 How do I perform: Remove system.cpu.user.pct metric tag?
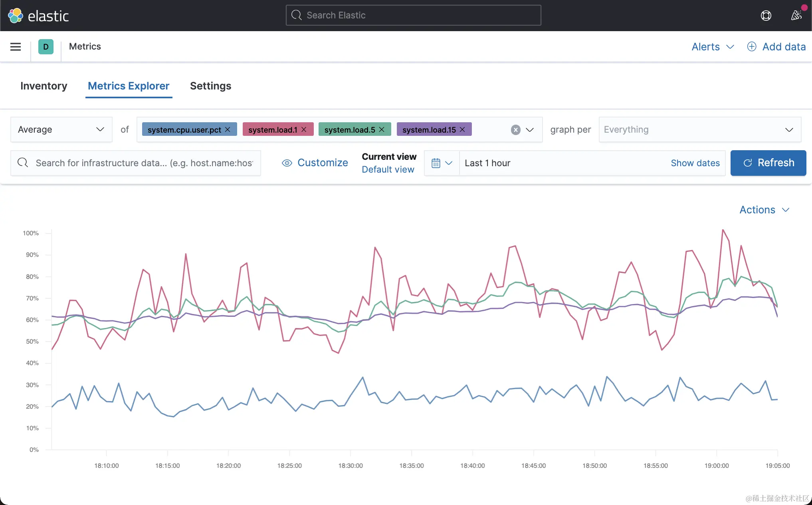coord(228,129)
